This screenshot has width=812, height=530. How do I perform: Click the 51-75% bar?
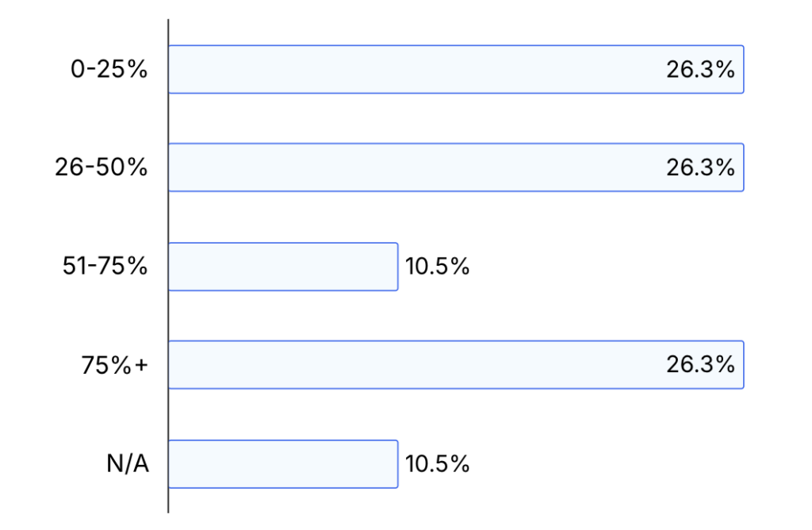283,267
